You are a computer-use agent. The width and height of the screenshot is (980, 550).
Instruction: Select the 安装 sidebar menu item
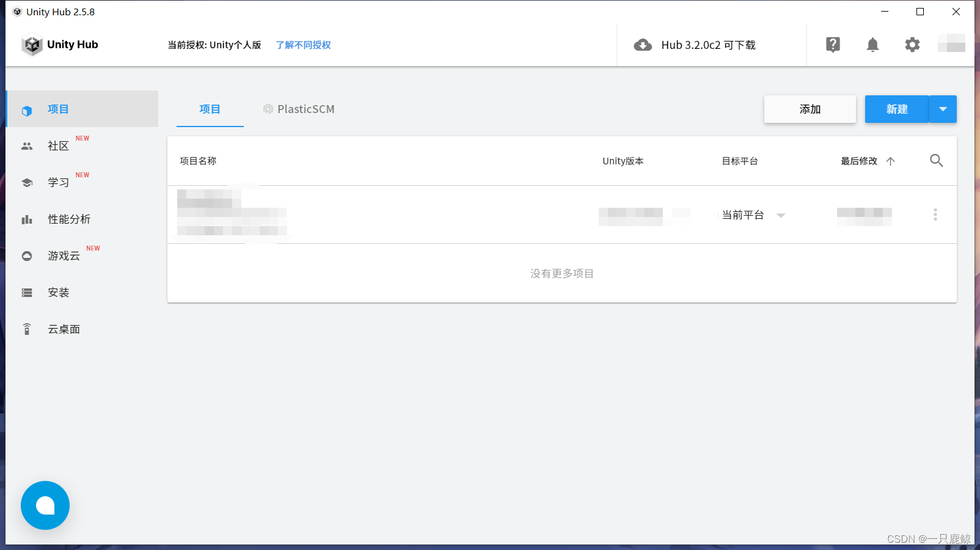click(x=82, y=292)
